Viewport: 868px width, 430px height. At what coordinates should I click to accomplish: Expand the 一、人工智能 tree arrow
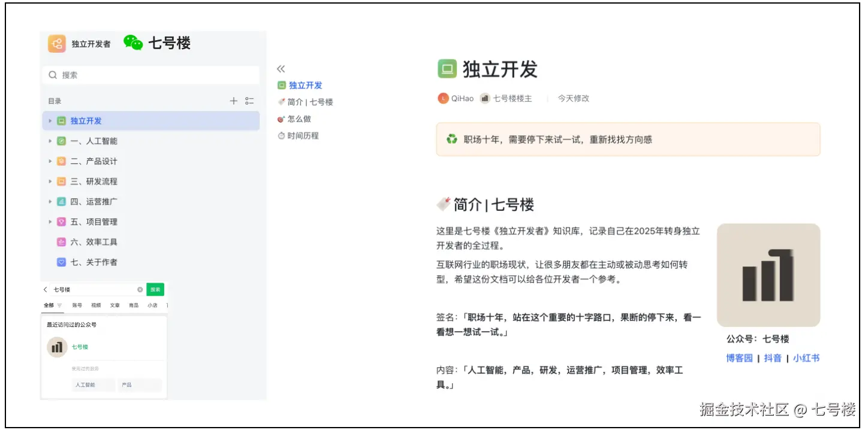tap(50, 141)
